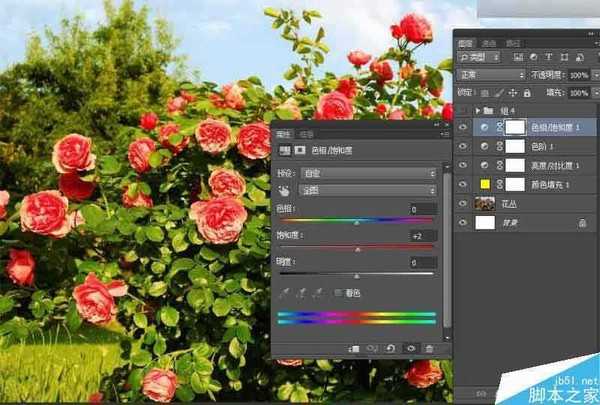Pick the add-to-sample eyedropper
Screen dimensions: 600x405
[x=302, y=293]
